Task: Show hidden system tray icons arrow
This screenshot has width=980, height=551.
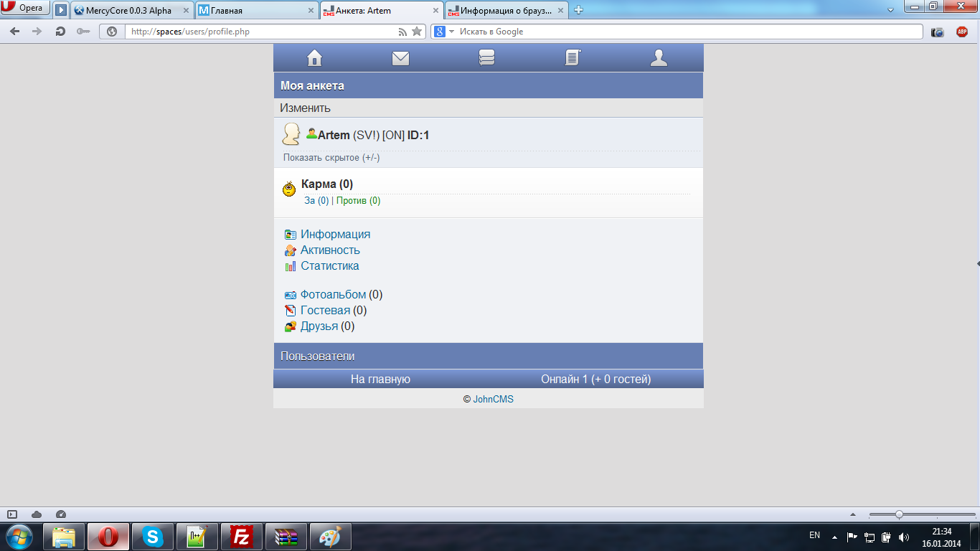Action: click(x=834, y=537)
